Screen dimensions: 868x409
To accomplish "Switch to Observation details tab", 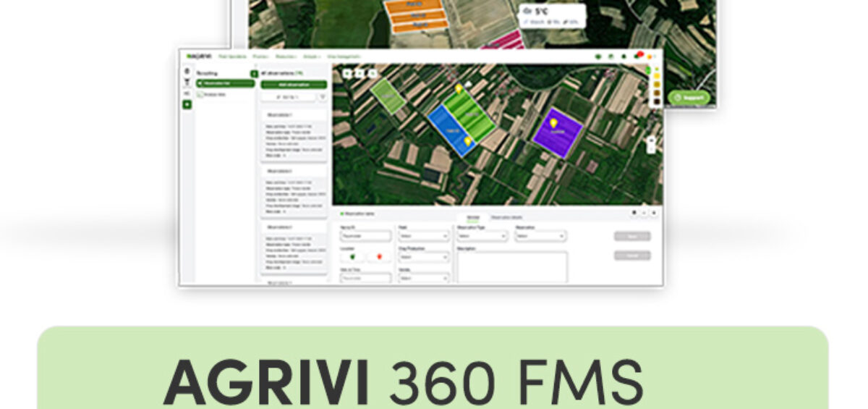I will coord(507,216).
